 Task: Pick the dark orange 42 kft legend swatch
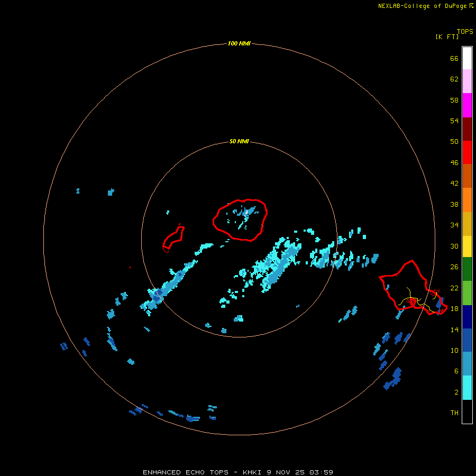[467, 176]
